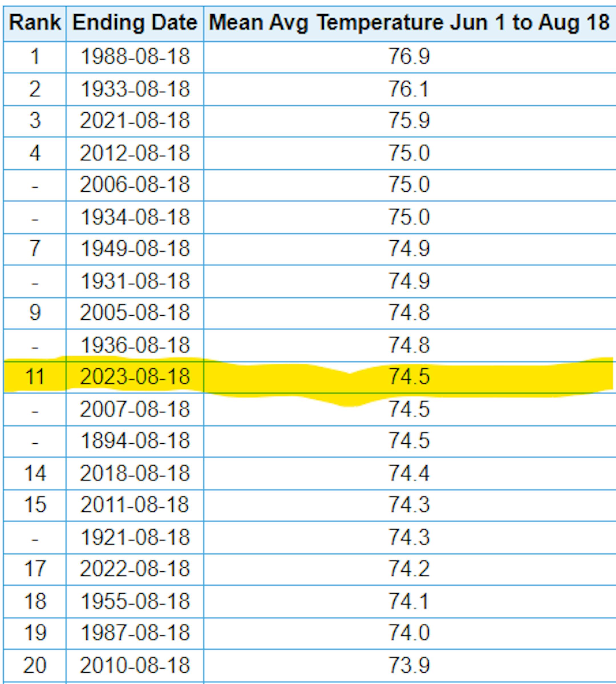Click the 1987-08-18 date cell

click(x=135, y=633)
